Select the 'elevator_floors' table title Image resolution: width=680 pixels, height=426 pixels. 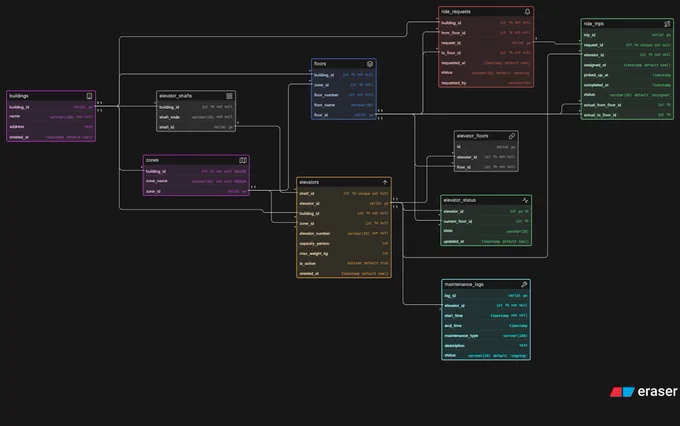pos(473,136)
